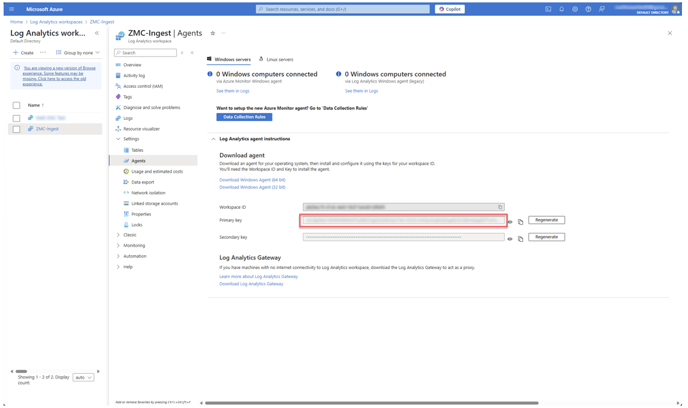Open the feedback icon in header

click(x=602, y=9)
